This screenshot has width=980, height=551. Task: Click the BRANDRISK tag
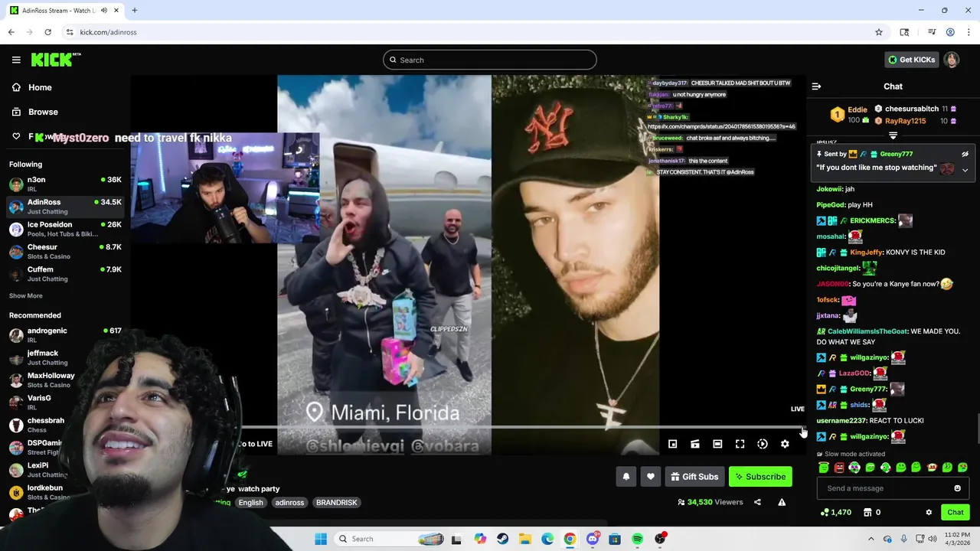point(337,503)
